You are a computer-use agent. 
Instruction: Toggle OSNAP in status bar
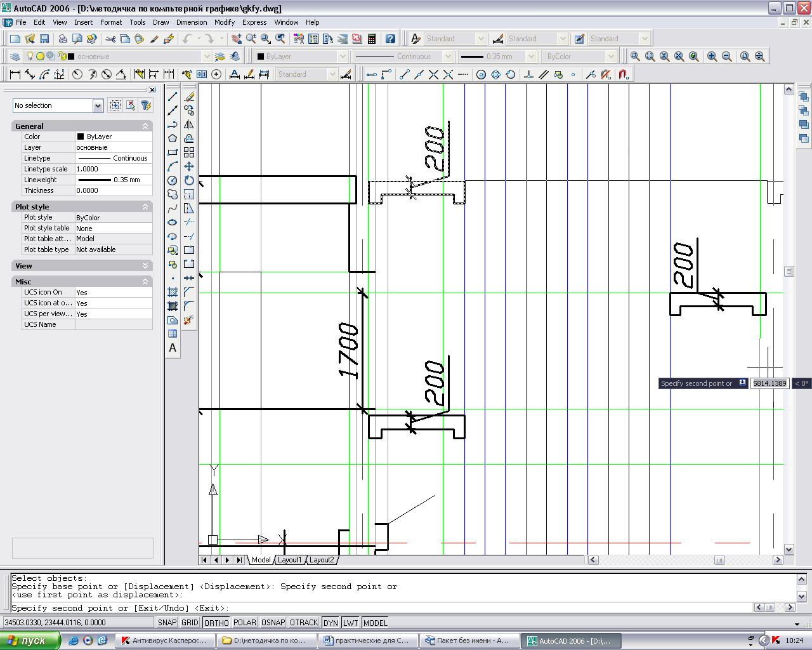point(273,623)
